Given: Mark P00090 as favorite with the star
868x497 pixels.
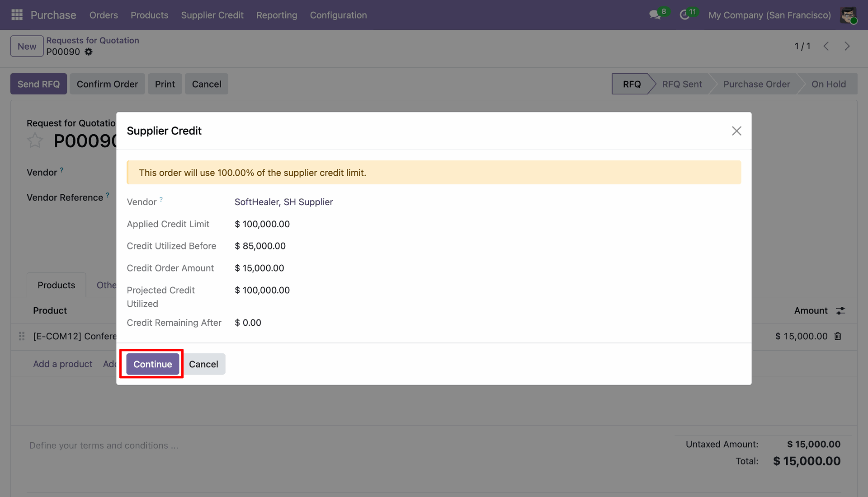Looking at the screenshot, I should [x=35, y=141].
